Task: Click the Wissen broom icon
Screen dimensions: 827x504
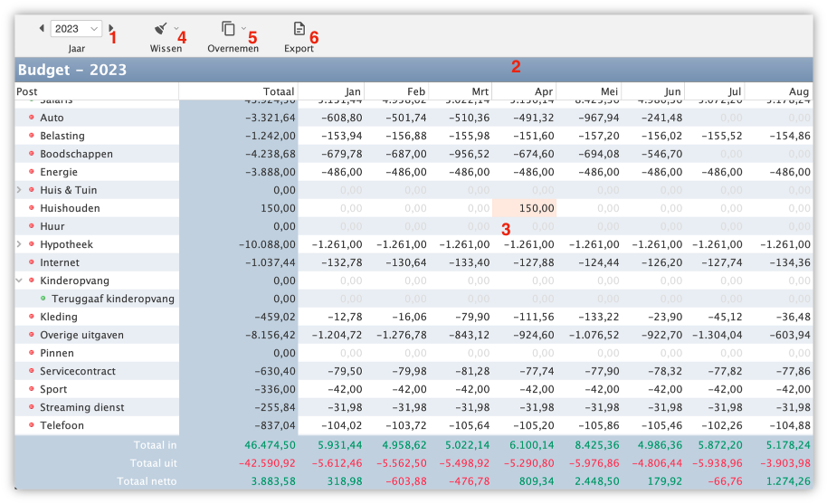Action: (x=160, y=29)
